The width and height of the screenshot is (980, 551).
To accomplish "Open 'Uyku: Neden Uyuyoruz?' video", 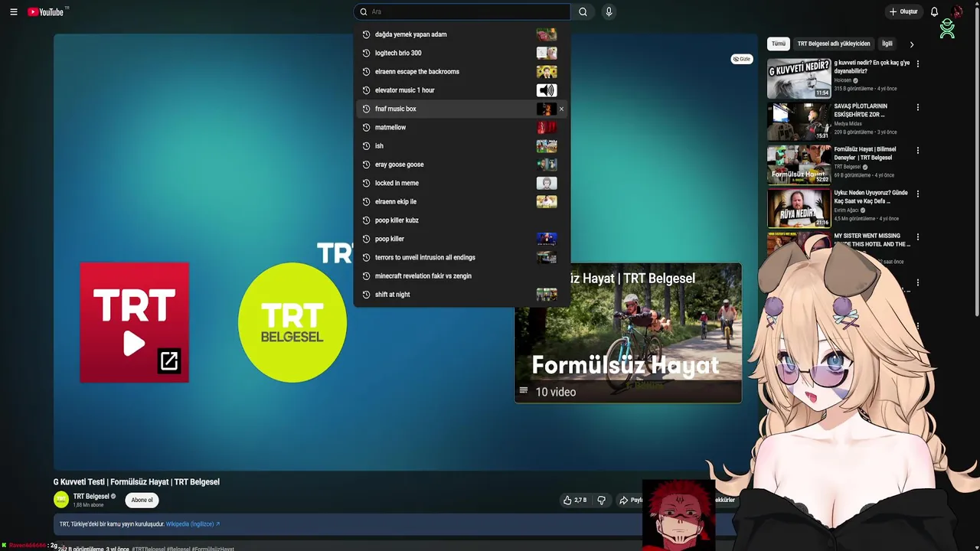I will coord(799,208).
